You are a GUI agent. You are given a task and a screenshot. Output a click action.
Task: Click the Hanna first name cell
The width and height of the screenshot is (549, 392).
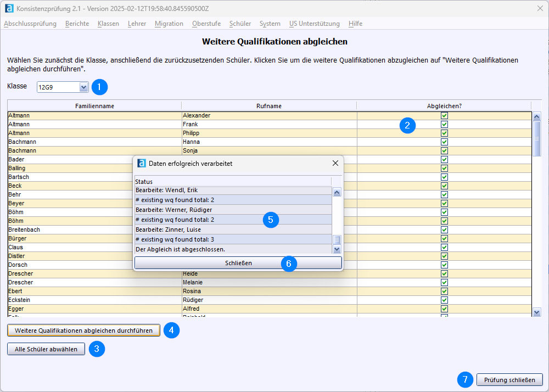click(269, 142)
